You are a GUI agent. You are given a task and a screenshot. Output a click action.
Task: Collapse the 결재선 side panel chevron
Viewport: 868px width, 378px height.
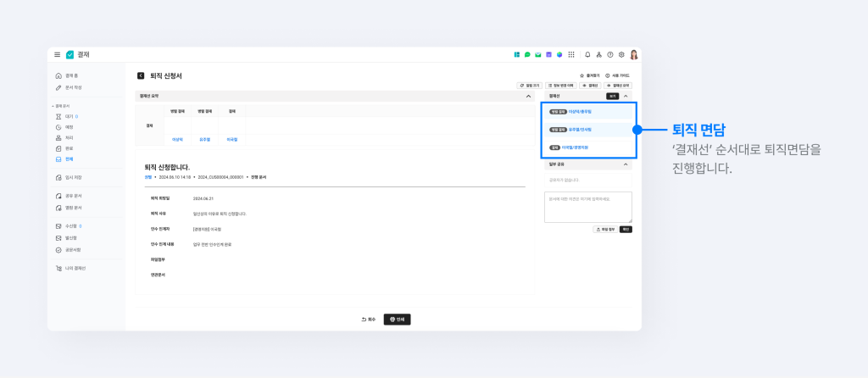626,96
